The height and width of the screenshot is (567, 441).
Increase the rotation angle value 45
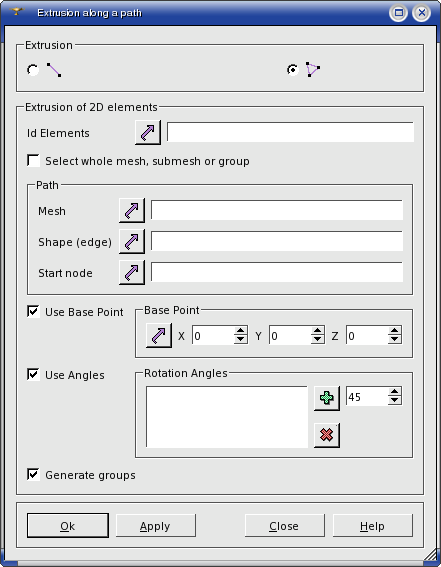[395, 392]
